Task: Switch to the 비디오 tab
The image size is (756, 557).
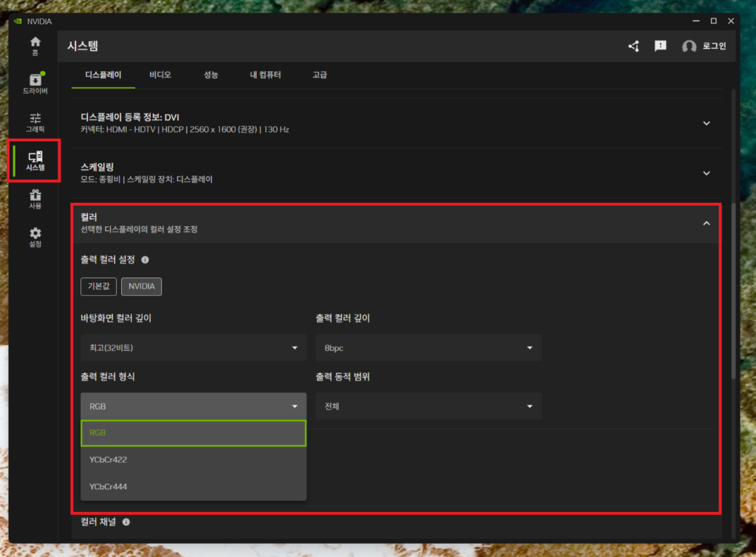Action: coord(159,75)
